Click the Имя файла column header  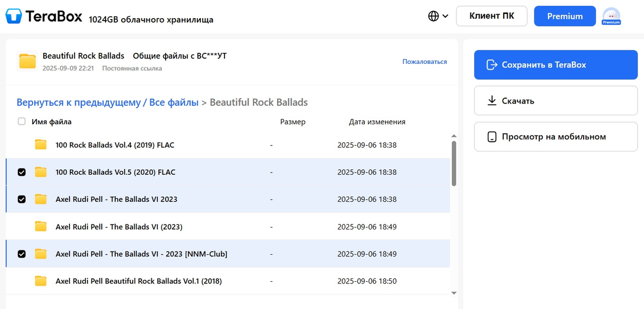(51, 122)
